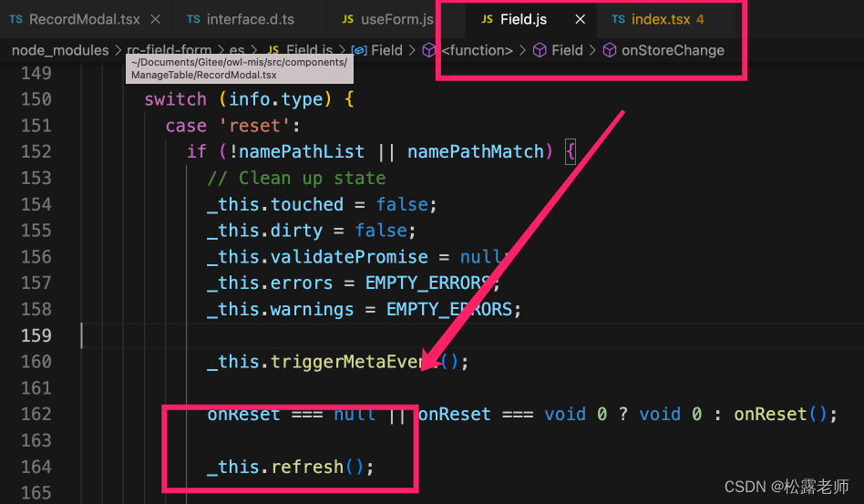Screen dimensions: 864x504
Task: Click the JS icon of useForm.js tab
Action: tap(347, 19)
